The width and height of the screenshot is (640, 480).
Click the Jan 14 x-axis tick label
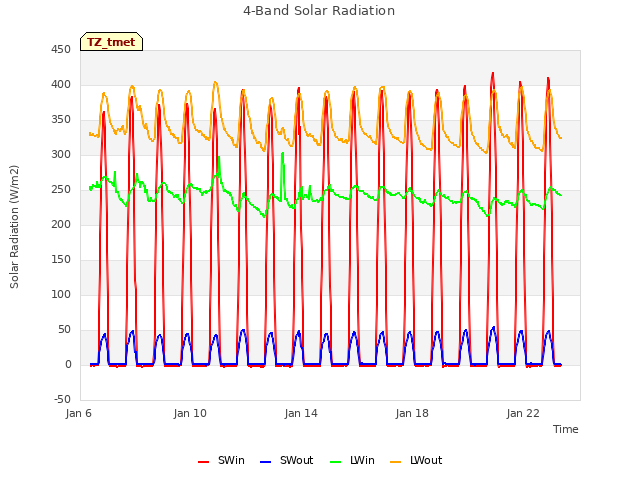click(x=301, y=413)
